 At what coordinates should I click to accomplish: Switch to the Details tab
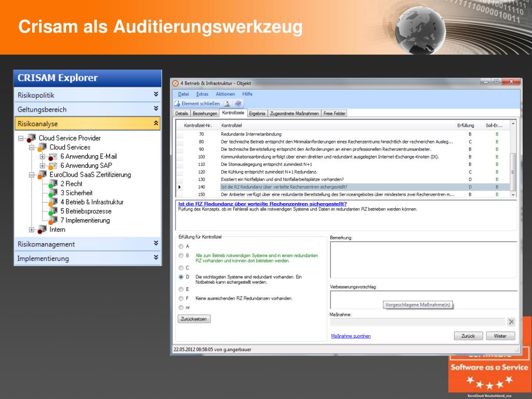181,113
